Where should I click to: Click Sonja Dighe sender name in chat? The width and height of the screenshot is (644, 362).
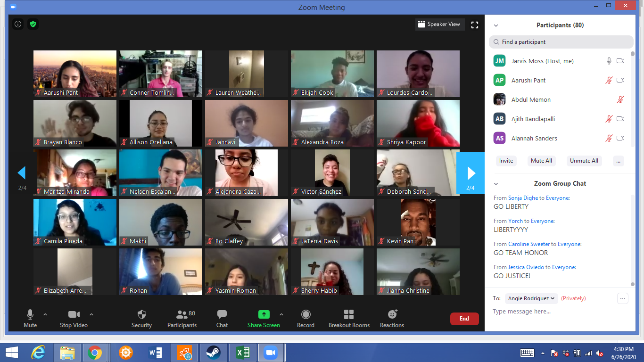point(523,198)
